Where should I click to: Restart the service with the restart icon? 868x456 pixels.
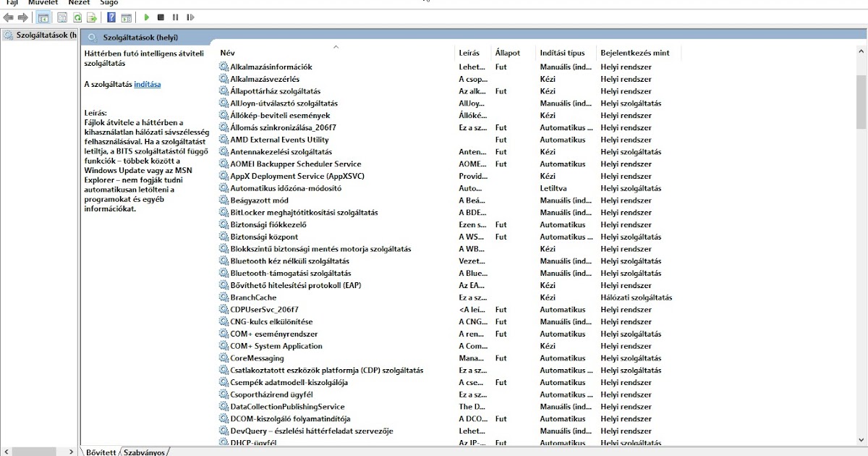tap(190, 17)
